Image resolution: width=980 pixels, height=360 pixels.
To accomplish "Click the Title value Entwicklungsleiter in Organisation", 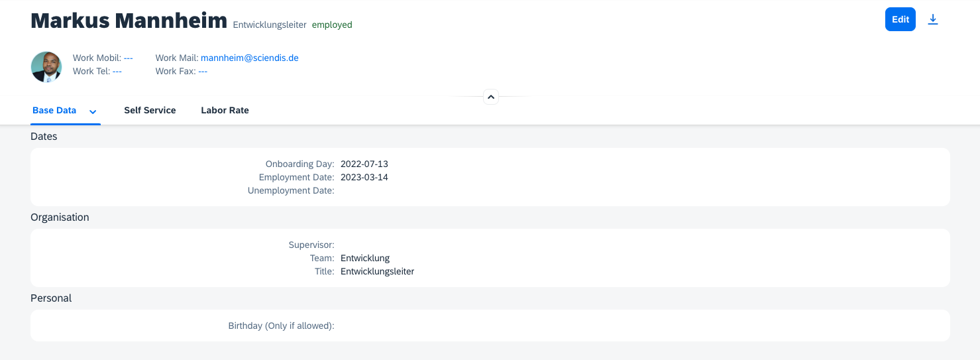I will point(377,271).
